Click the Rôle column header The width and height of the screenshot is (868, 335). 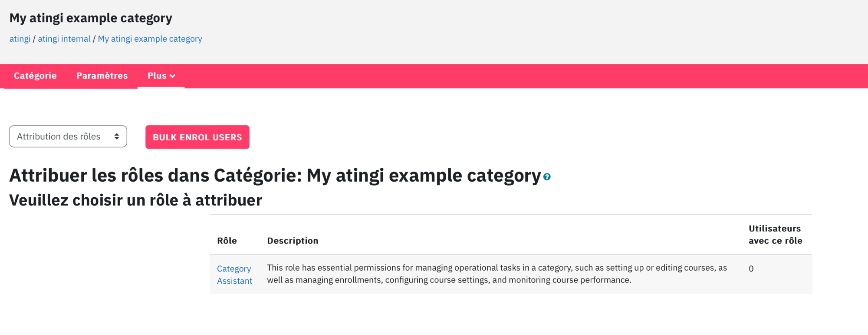[x=227, y=241]
